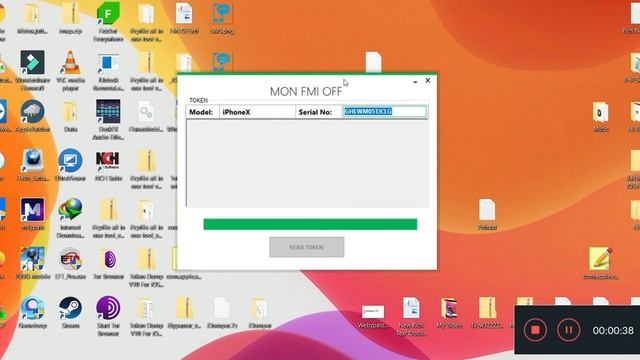Open the weap.zip archive
Image resolution: width=640 pixels, height=360 pixels.
[x=70, y=18]
